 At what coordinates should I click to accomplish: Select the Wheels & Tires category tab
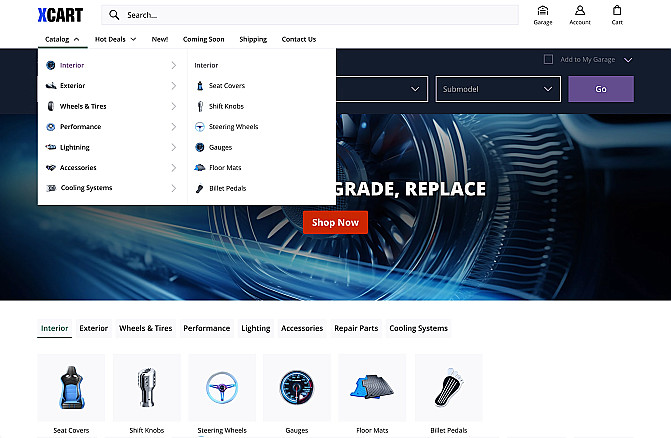145,328
